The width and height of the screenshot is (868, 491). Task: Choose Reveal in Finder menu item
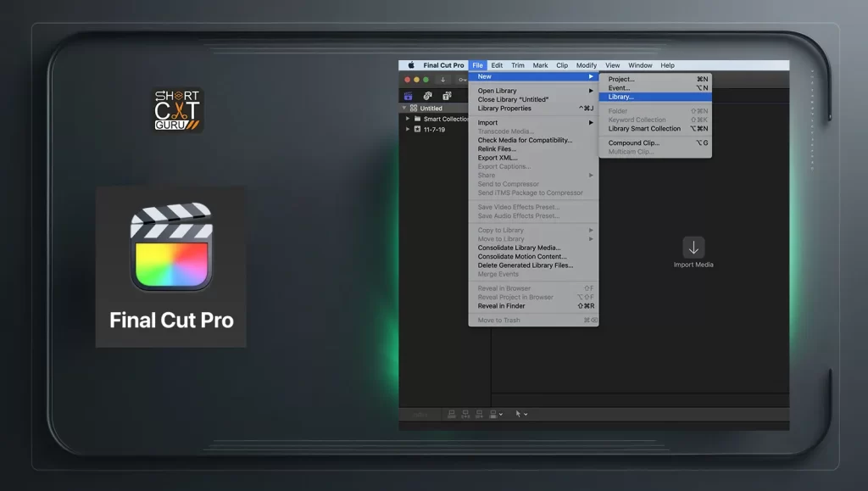534,306
